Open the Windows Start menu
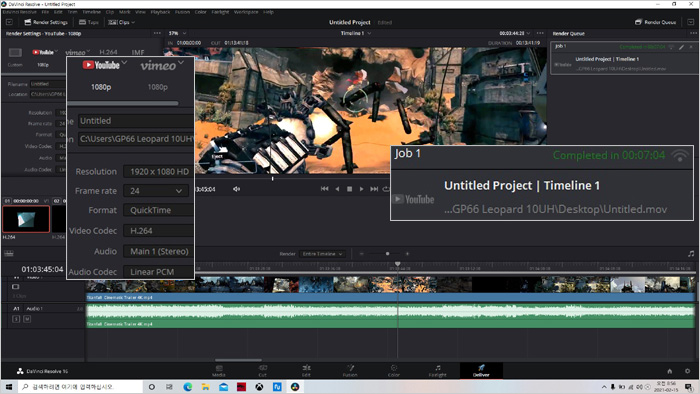Viewport: 700px width, 394px height. (9, 387)
